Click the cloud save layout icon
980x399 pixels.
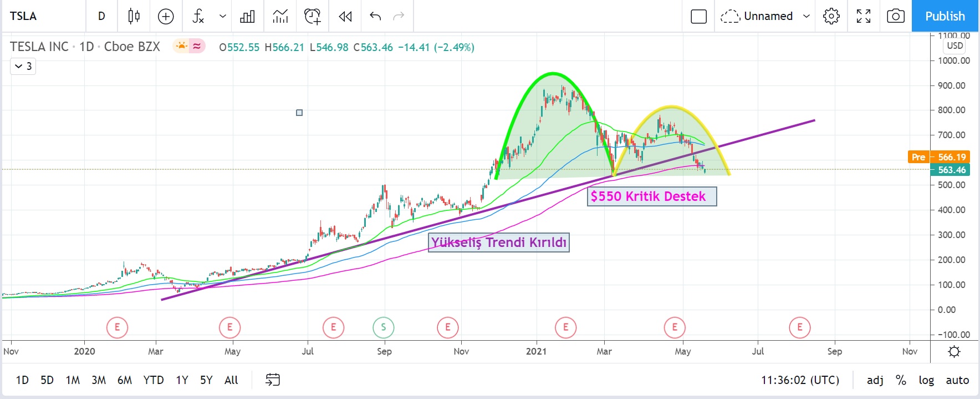[x=730, y=16]
